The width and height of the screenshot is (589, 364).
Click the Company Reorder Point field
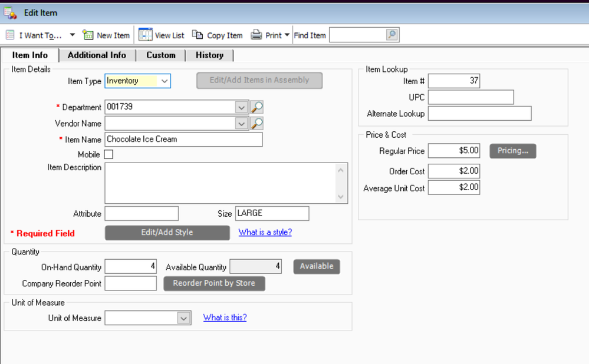(130, 283)
